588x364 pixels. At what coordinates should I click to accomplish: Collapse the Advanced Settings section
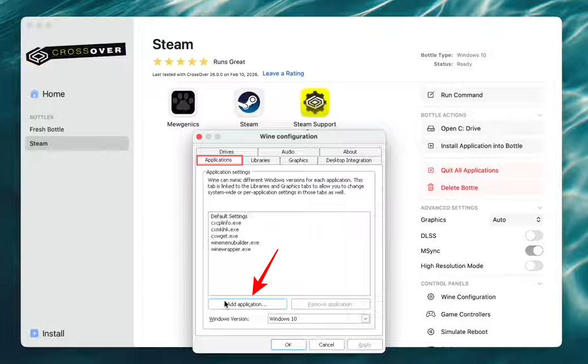coord(540,208)
